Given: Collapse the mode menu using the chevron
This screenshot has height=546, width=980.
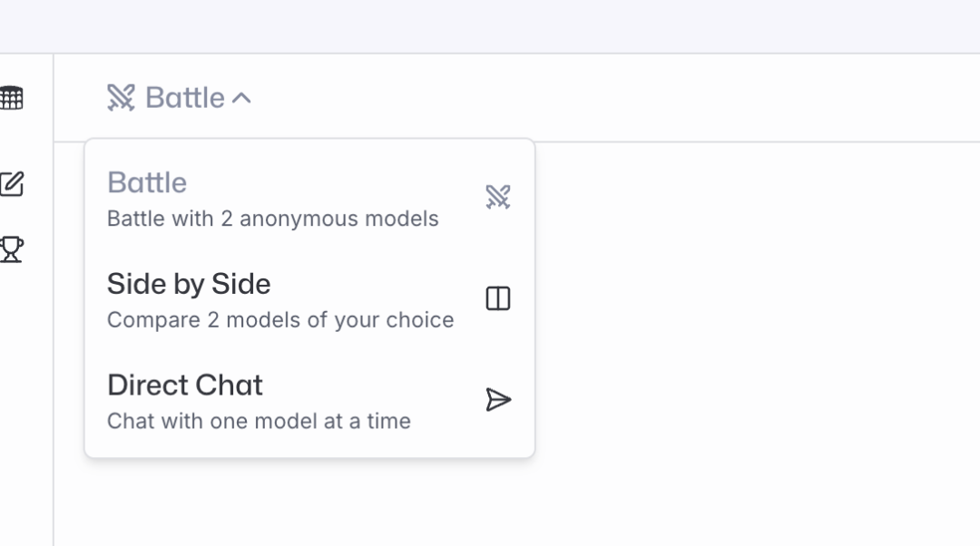Looking at the screenshot, I should [x=241, y=98].
